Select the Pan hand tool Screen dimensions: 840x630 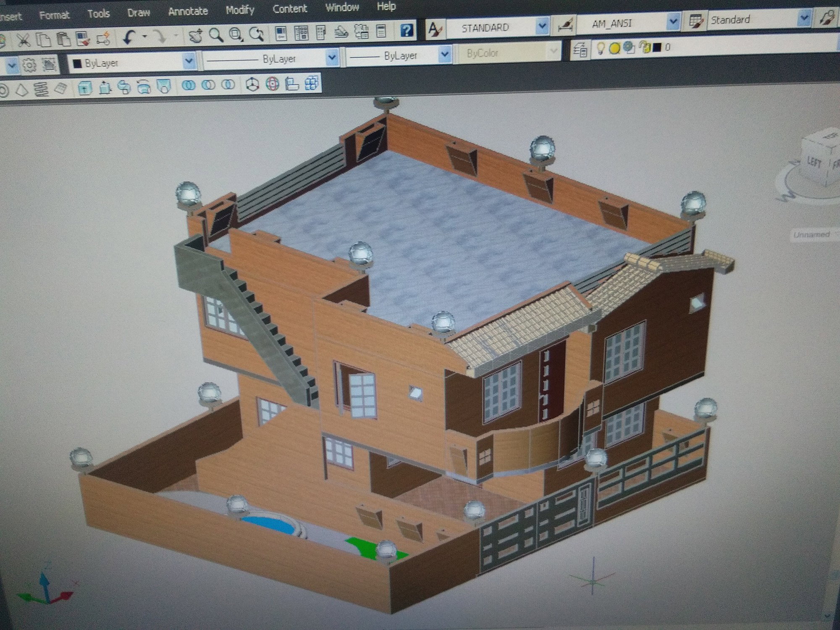pyautogui.click(x=195, y=36)
